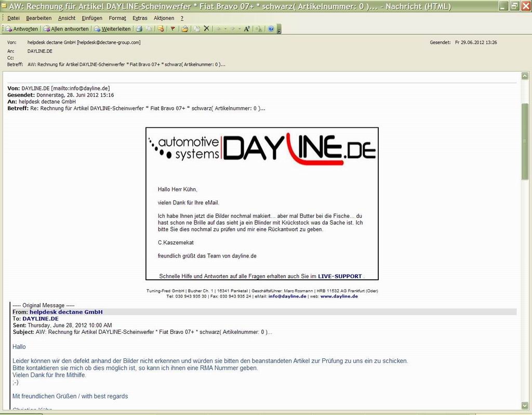Delete the message with the X icon

coord(206,29)
